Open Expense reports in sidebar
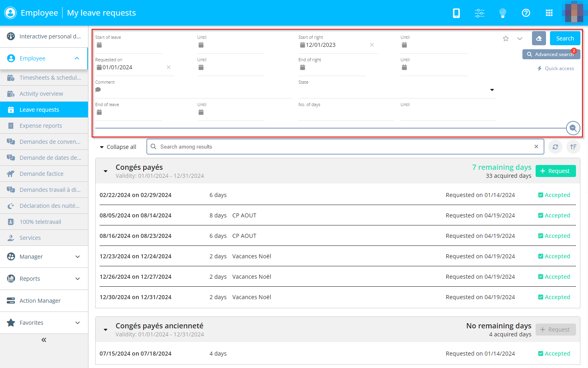This screenshot has width=588, height=368. (41, 126)
